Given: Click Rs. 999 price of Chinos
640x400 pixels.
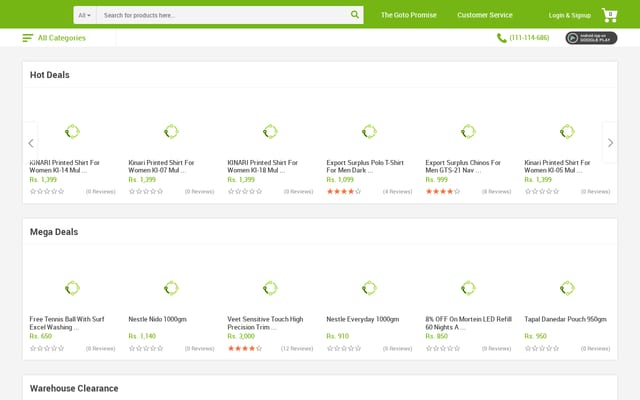Looking at the screenshot, I should (x=436, y=180).
